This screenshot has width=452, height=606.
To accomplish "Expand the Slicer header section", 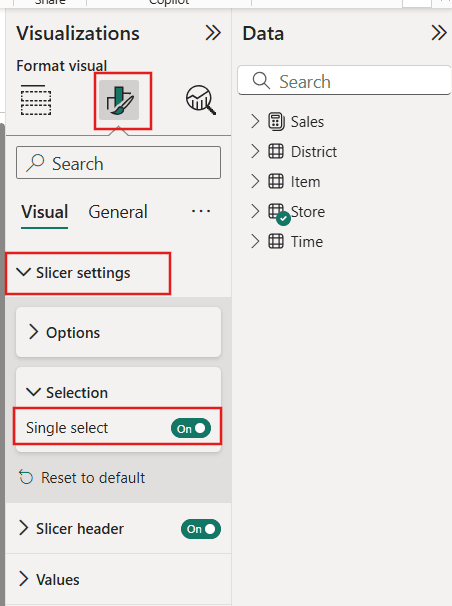I will [x=24, y=528].
